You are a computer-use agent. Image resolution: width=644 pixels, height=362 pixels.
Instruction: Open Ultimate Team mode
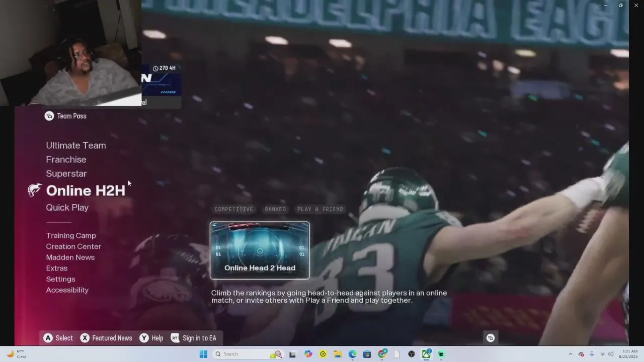(x=76, y=145)
